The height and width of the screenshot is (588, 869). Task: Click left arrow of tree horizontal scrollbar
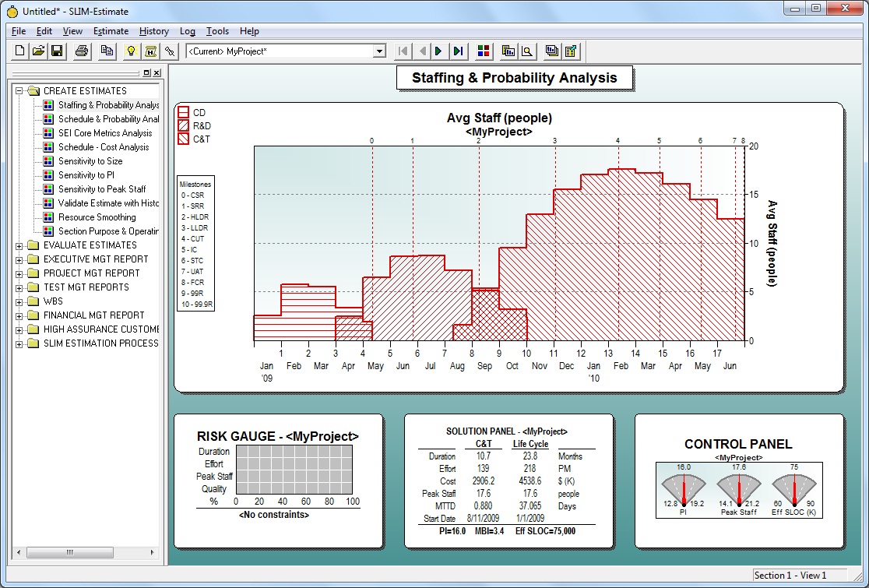pos(19,552)
